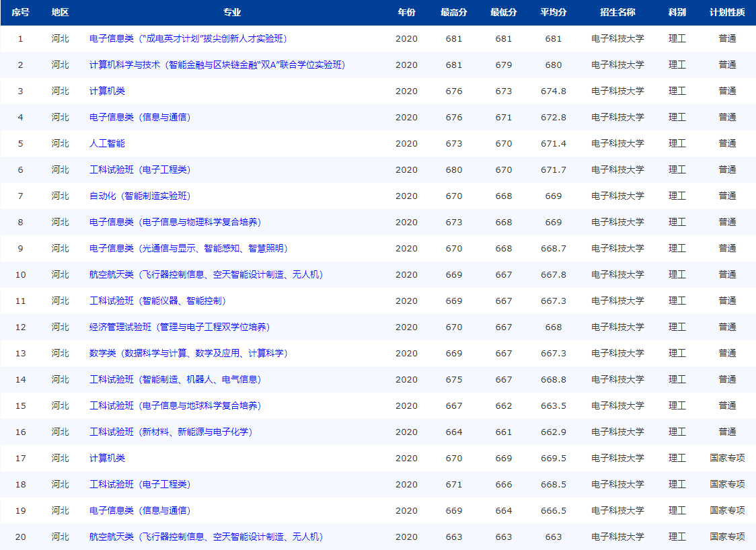
Task: Select average score 671.4 in row 5
Action: click(x=554, y=144)
